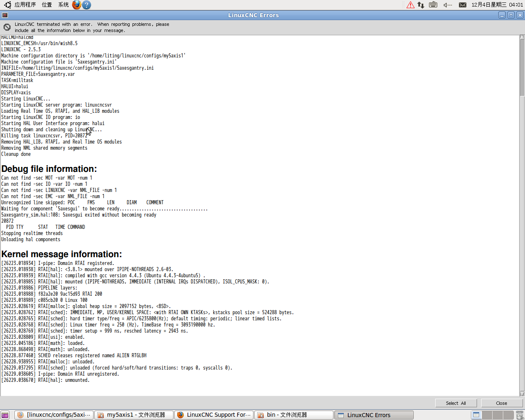Open the trash icon in the bottom panel
Viewport: 525px width, 420px height.
pos(520,415)
